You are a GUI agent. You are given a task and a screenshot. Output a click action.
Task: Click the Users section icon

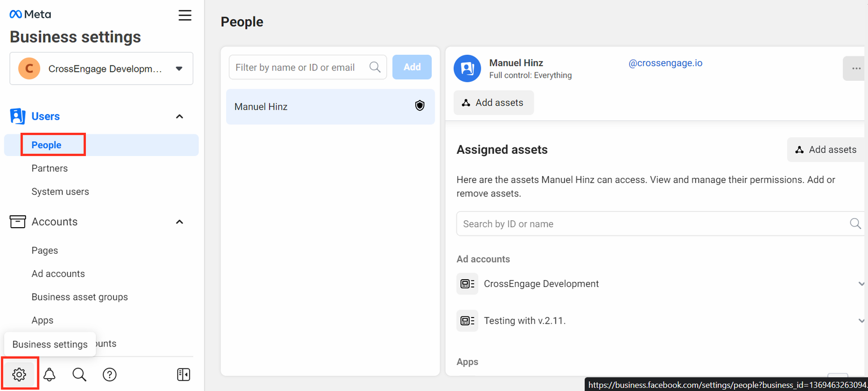(x=18, y=116)
